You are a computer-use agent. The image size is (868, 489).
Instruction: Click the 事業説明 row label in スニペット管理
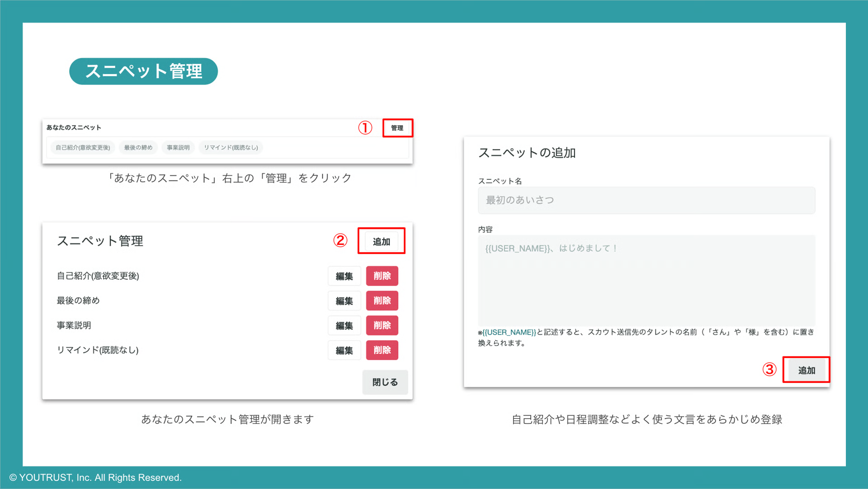click(74, 325)
